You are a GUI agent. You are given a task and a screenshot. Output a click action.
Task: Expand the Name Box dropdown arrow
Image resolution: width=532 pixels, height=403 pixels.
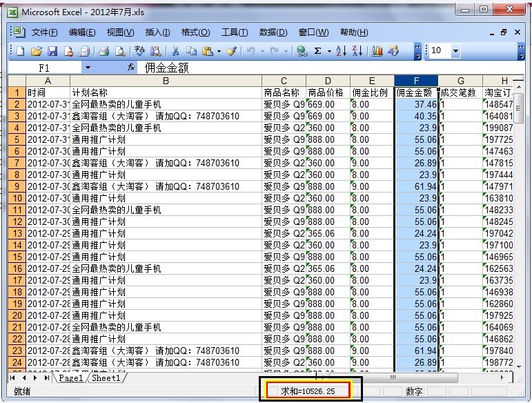88,68
